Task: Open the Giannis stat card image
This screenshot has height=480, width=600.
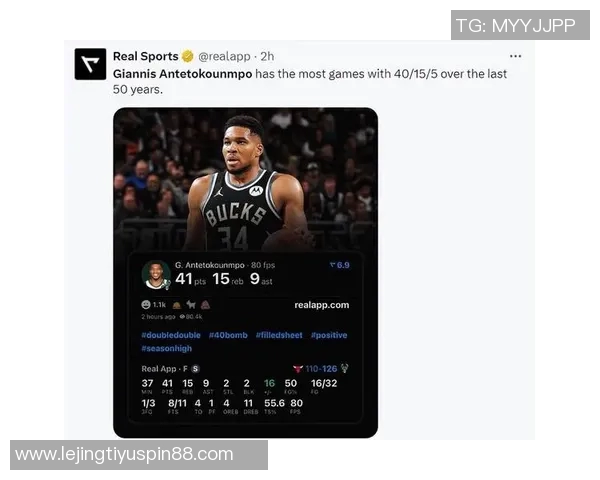Action: point(246,273)
